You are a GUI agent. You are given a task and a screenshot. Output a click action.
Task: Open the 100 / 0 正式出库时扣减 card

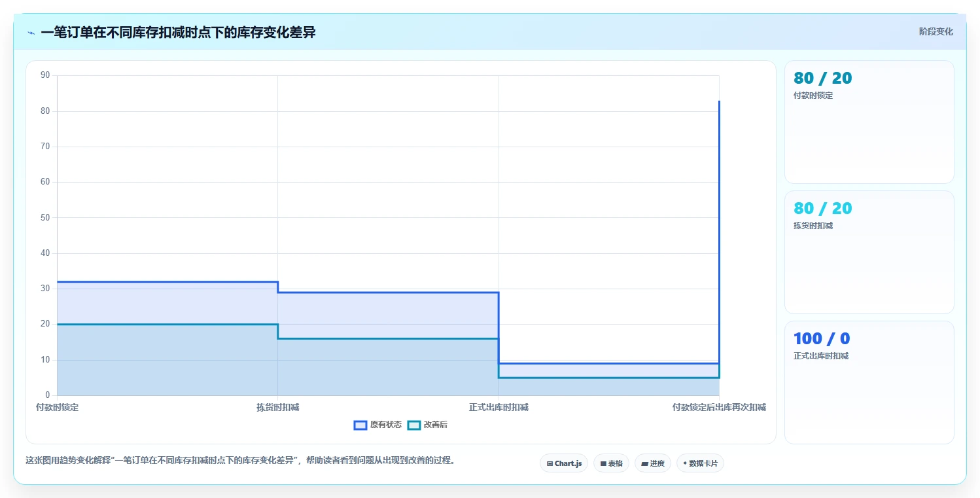869,382
